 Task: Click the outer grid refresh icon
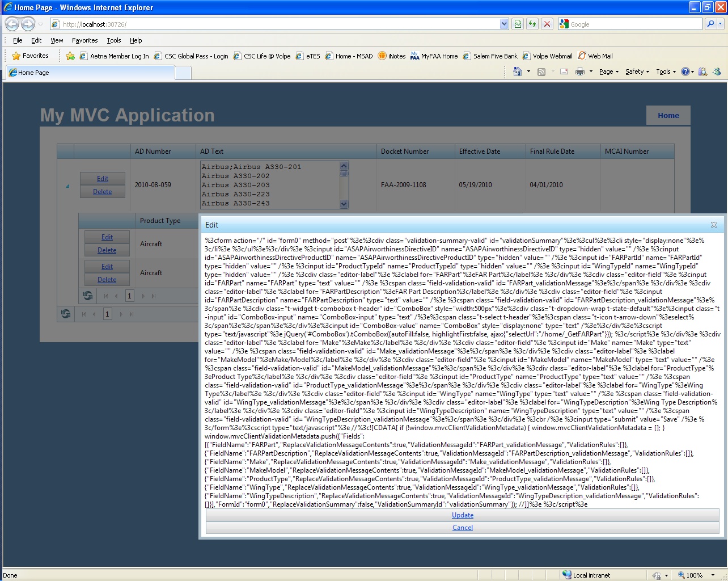pos(66,314)
